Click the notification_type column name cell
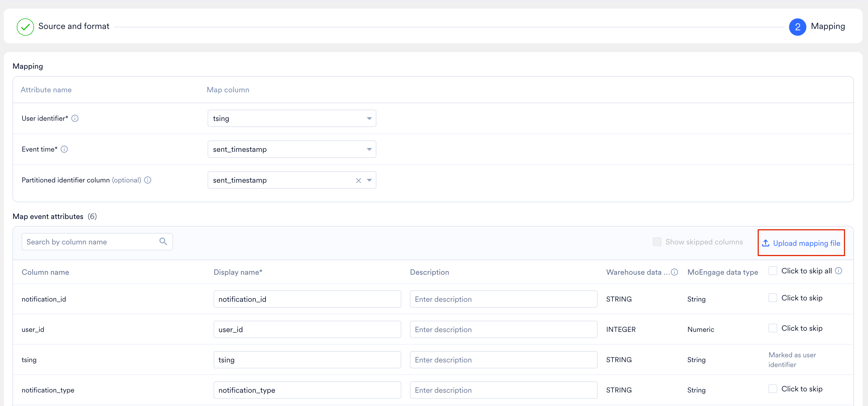This screenshot has height=406, width=868. pyautogui.click(x=48, y=390)
